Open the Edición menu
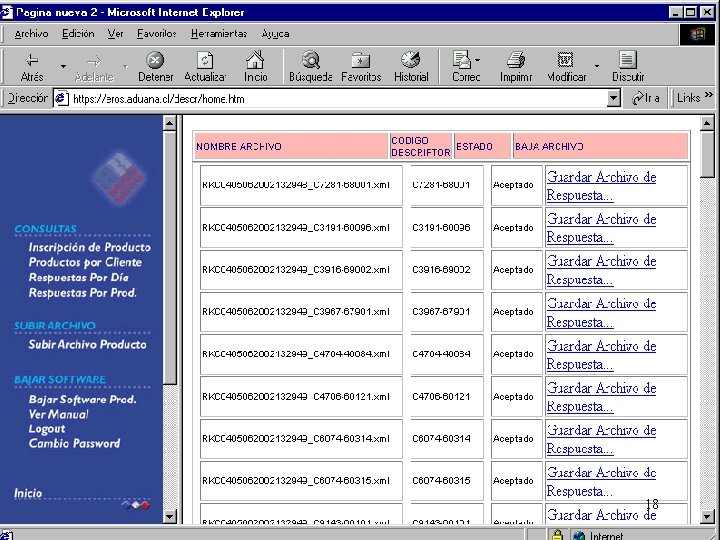The width and height of the screenshot is (720, 540). (x=78, y=34)
